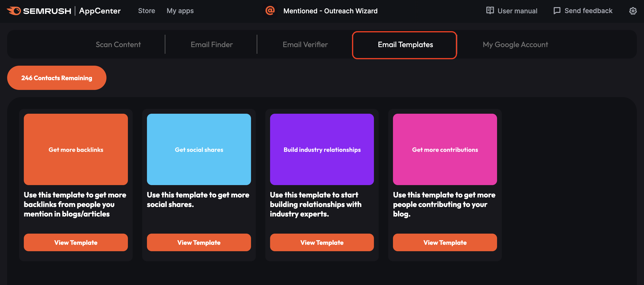Click the purple Build industry relationships card
This screenshot has width=644, height=285.
click(x=322, y=149)
